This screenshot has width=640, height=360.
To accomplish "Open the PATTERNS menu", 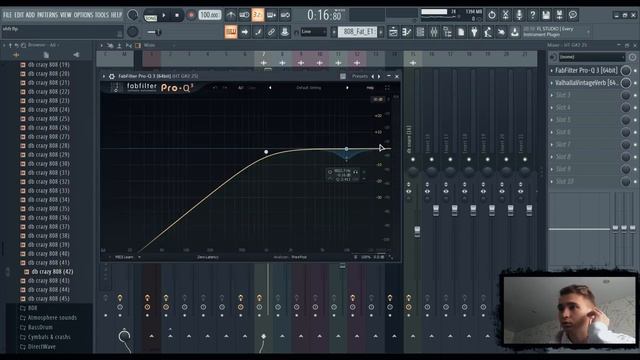I will coord(47,15).
